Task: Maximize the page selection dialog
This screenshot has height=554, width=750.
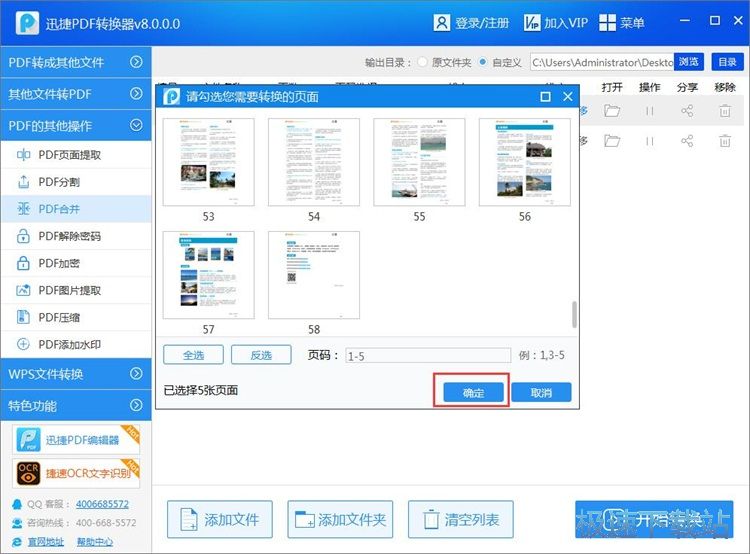Action: coord(545,97)
